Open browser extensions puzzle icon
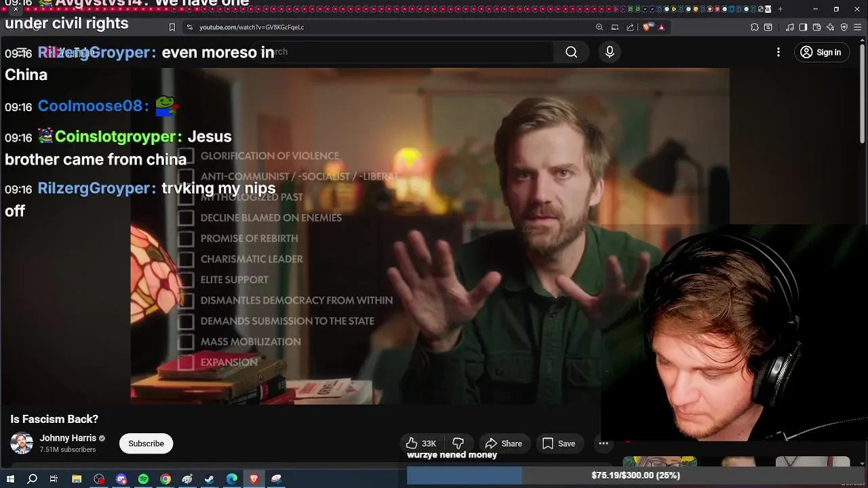 [755, 27]
